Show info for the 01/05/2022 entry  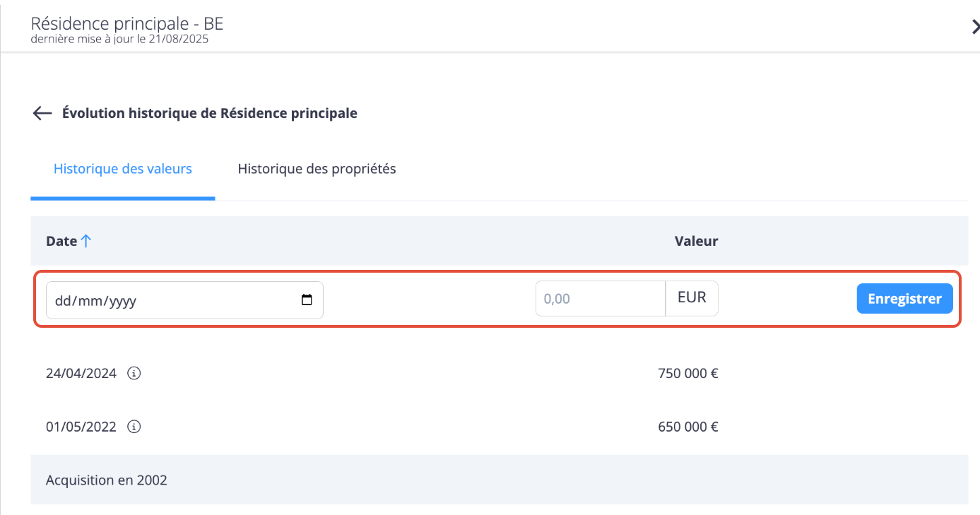(134, 427)
